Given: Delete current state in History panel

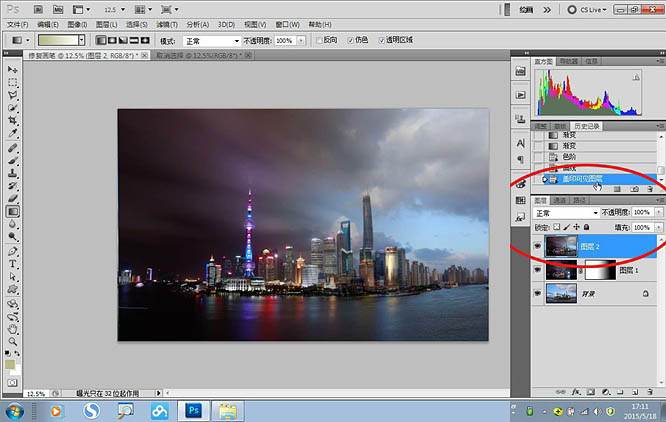Looking at the screenshot, I should (x=650, y=189).
